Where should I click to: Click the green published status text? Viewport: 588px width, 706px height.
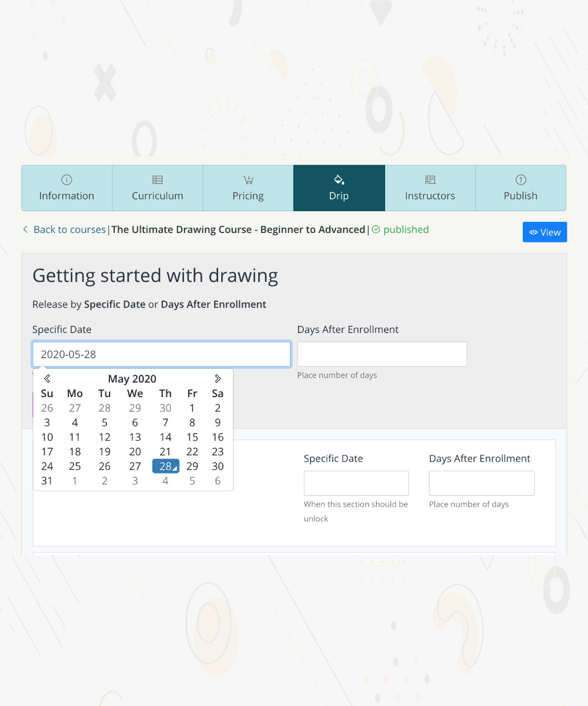click(406, 229)
